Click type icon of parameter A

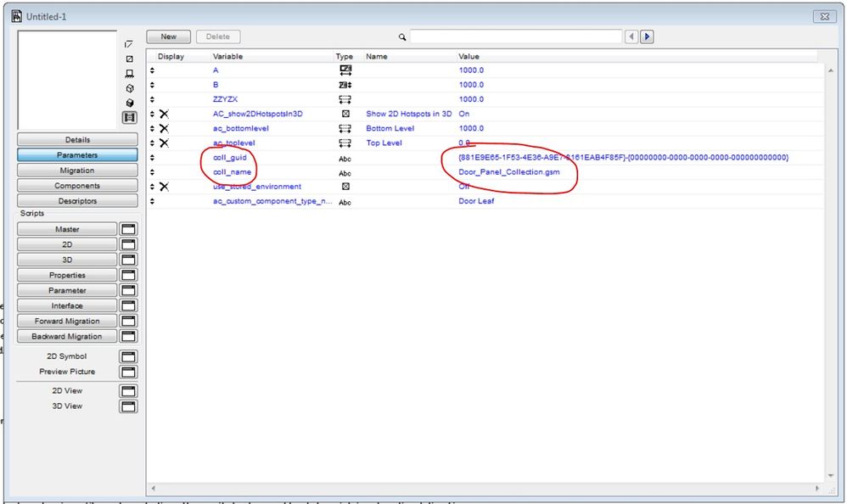point(345,70)
